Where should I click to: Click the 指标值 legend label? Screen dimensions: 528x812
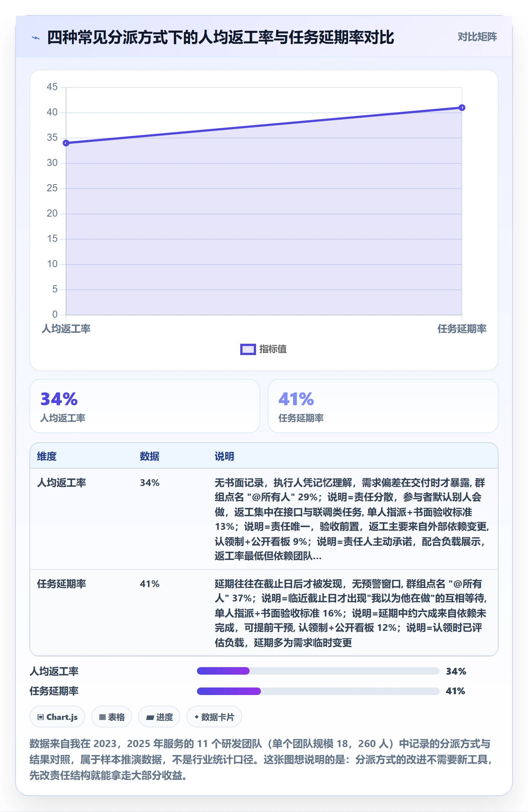click(x=273, y=349)
